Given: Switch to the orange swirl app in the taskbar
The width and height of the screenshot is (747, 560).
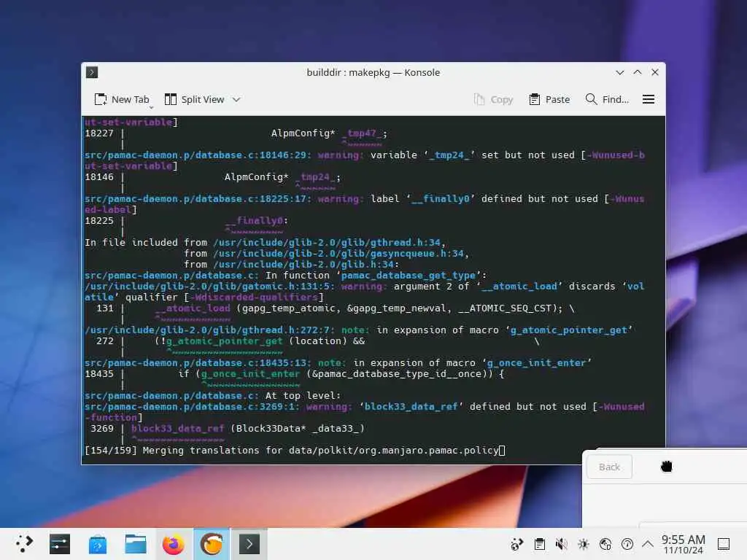Looking at the screenshot, I should 212,544.
